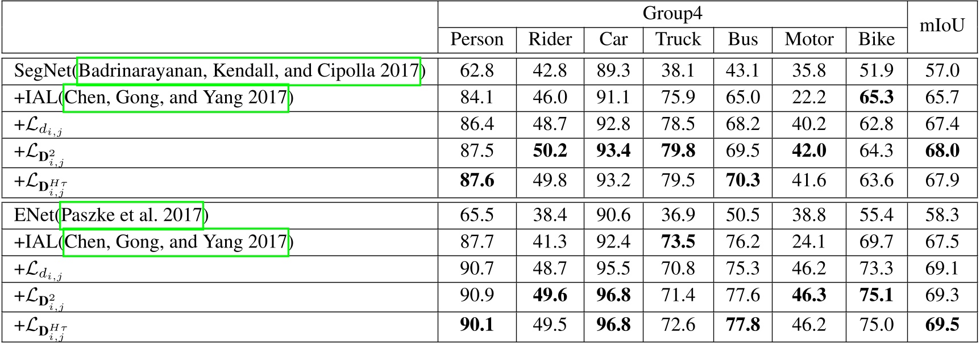Viewport: 980px width, 344px height.
Task: Click the bold 69.5 mIoU value
Action: [942, 325]
